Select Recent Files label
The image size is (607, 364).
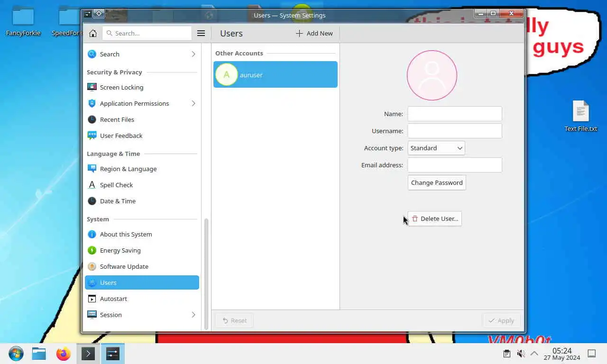tap(117, 119)
